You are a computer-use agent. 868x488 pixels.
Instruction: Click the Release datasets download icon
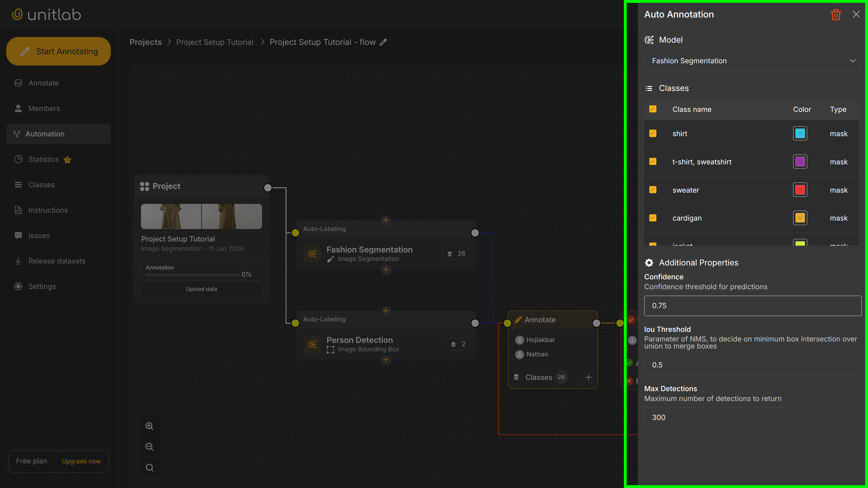click(19, 261)
